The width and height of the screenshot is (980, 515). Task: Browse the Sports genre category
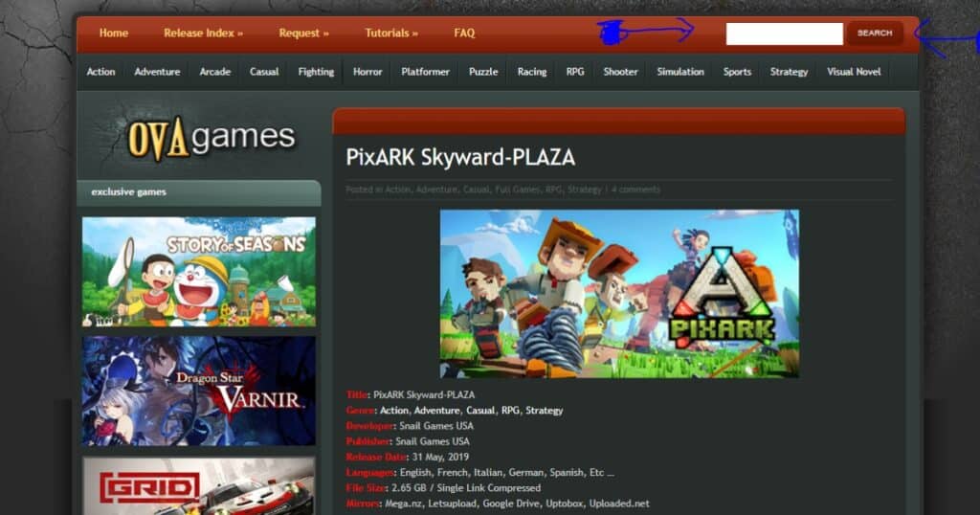737,72
